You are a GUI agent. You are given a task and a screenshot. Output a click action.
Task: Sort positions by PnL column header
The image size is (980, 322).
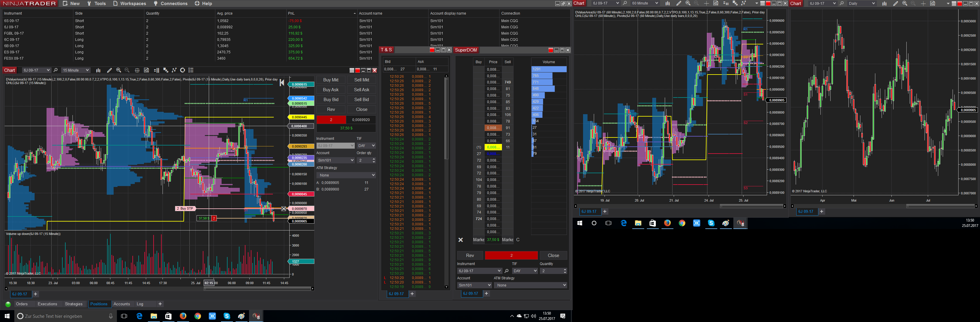[x=321, y=13]
